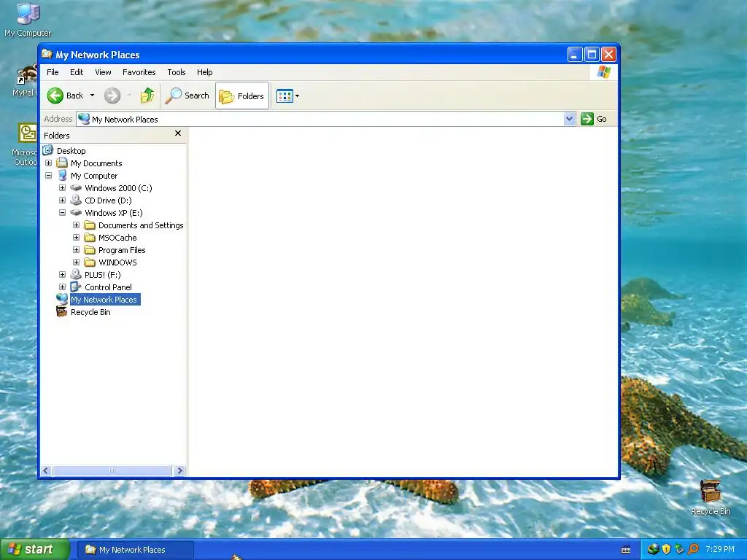Select Windows 2000 (C:) drive icon

coord(76,187)
